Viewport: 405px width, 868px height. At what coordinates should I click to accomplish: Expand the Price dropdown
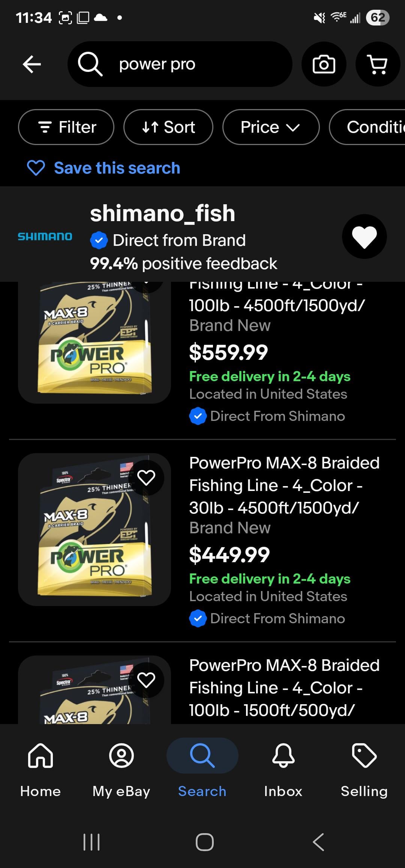tap(271, 127)
